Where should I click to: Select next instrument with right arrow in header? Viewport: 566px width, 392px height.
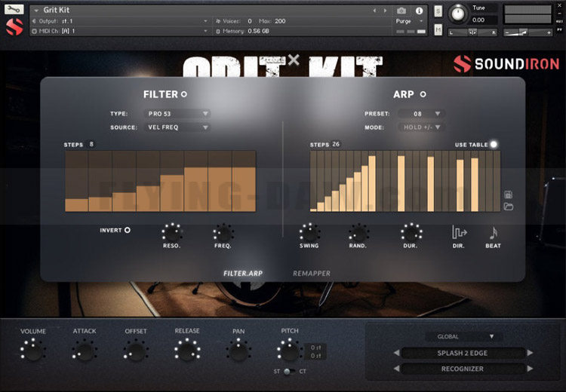385,11
